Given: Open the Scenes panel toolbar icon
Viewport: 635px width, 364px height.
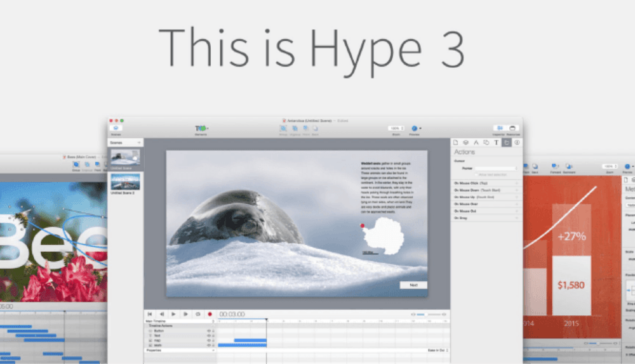Looking at the screenshot, I should tap(116, 128).
